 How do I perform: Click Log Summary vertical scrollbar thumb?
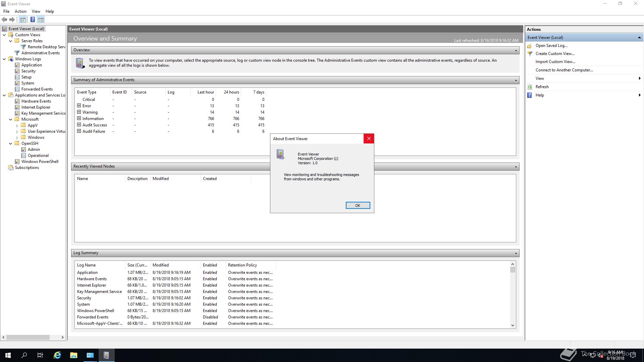513,270
